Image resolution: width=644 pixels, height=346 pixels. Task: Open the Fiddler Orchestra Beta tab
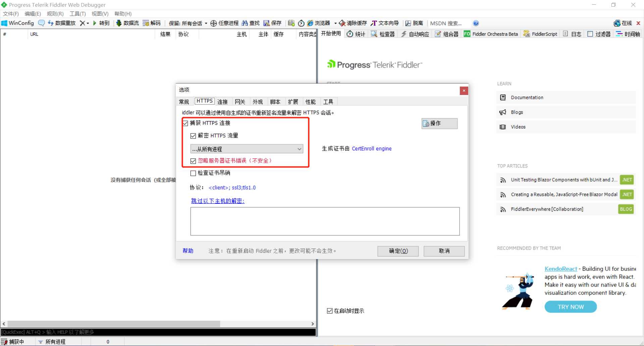click(491, 34)
